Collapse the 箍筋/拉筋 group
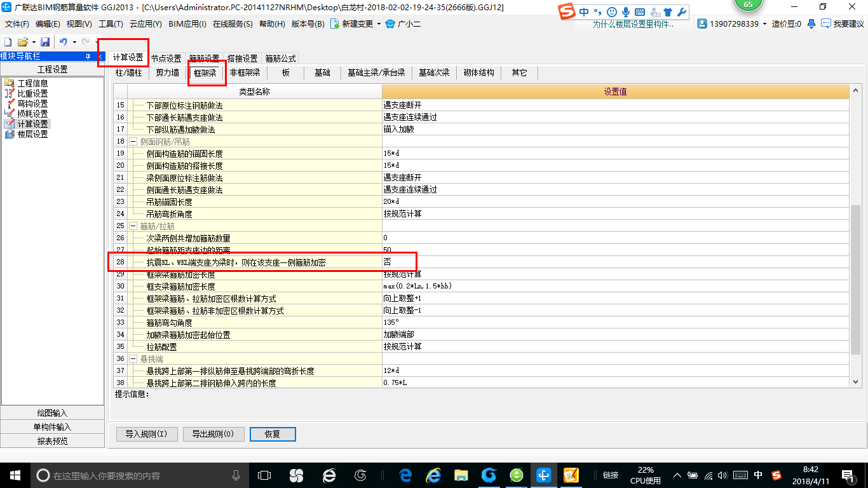Screen dimensions: 868x488 (x=133, y=226)
